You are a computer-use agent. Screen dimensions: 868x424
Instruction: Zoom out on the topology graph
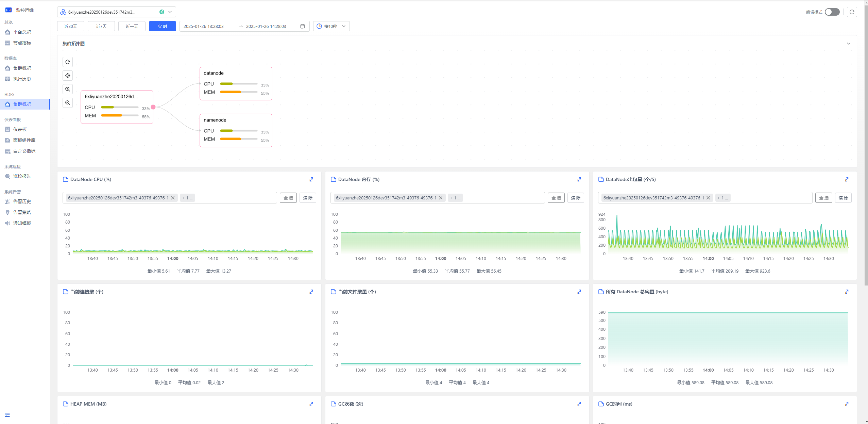[x=68, y=103]
